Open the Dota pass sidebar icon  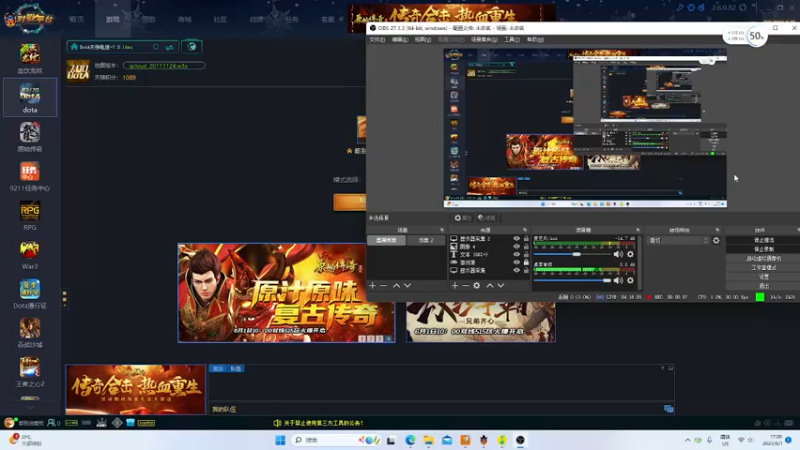click(30, 293)
